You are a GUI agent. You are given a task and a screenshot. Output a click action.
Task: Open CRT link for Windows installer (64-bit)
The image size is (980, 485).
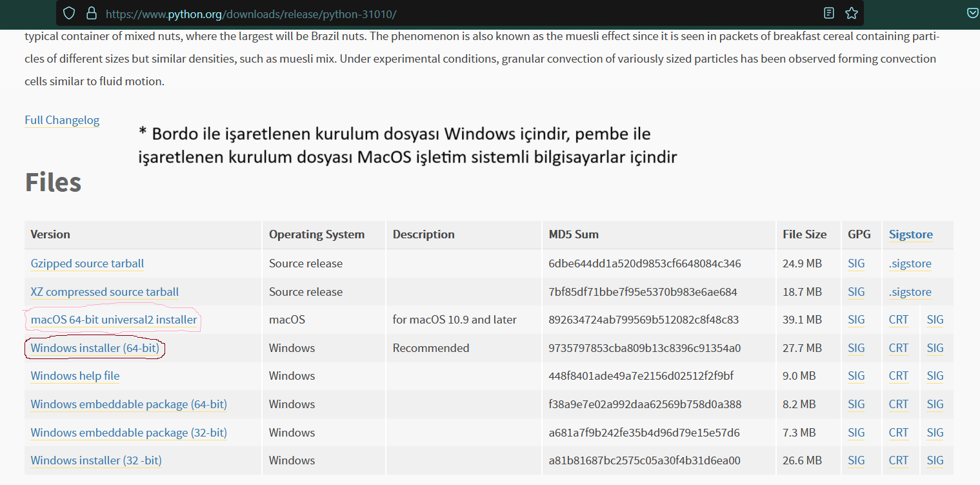[x=898, y=348]
